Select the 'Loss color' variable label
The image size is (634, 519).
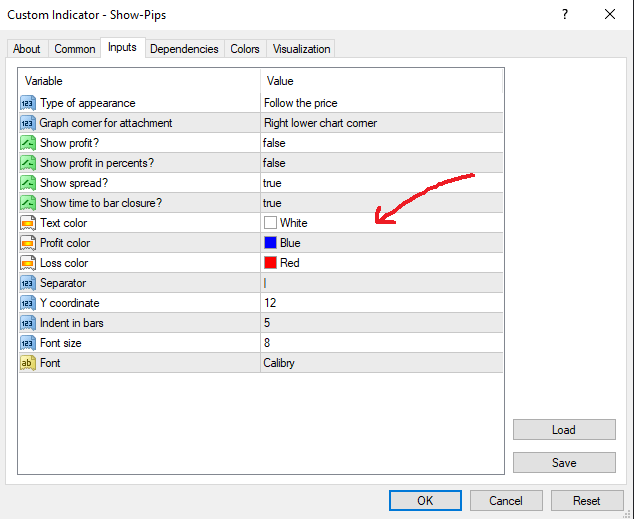(64, 263)
